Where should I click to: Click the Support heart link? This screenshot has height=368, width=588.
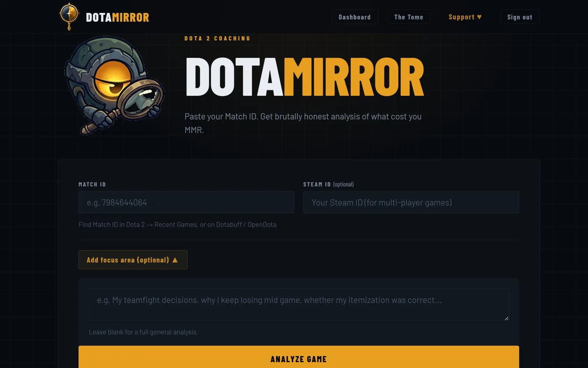[x=465, y=17]
